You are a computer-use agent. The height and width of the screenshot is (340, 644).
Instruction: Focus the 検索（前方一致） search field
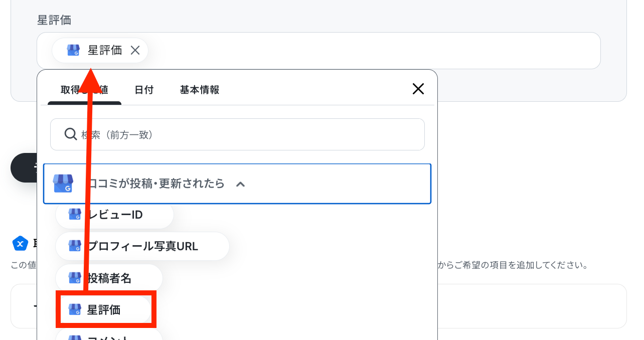pos(237,134)
